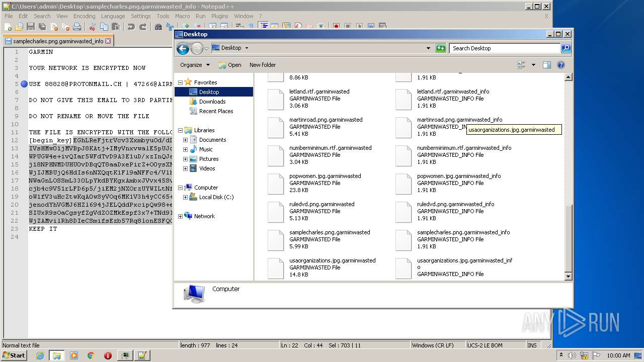This screenshot has height=362, width=644.
Task: Expand the Network node in navigation pane
Action: pyautogui.click(x=181, y=216)
